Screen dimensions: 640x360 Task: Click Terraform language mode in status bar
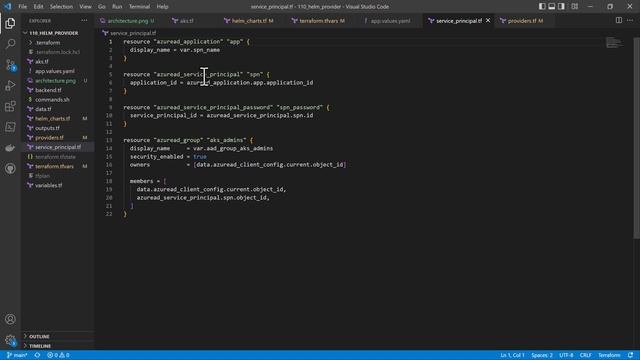coord(609,355)
